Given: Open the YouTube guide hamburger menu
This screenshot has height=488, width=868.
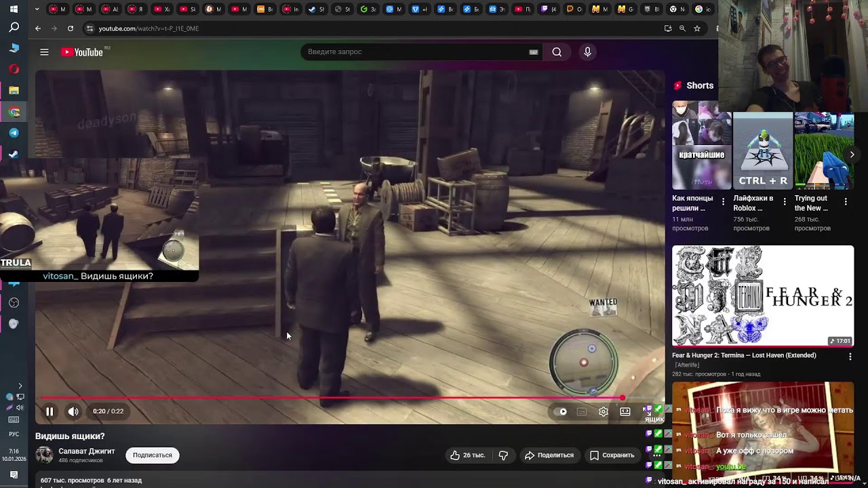Looking at the screenshot, I should tap(44, 52).
